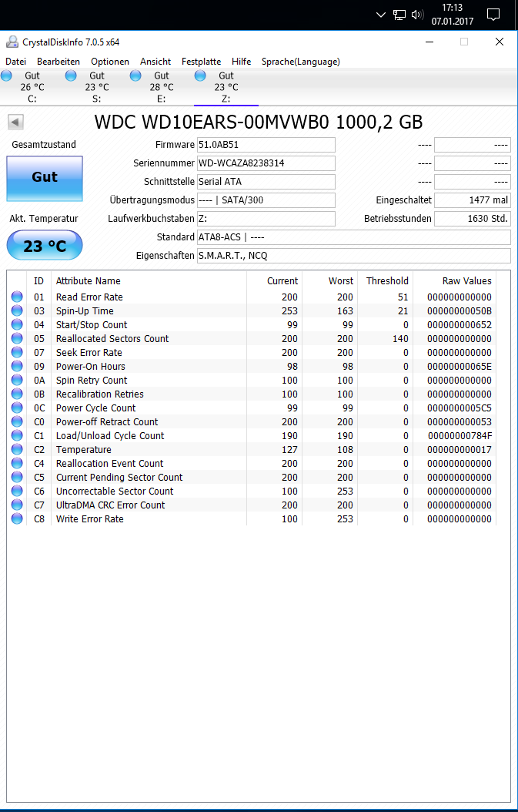Select the Read Error Rate attribute name

[x=89, y=297]
